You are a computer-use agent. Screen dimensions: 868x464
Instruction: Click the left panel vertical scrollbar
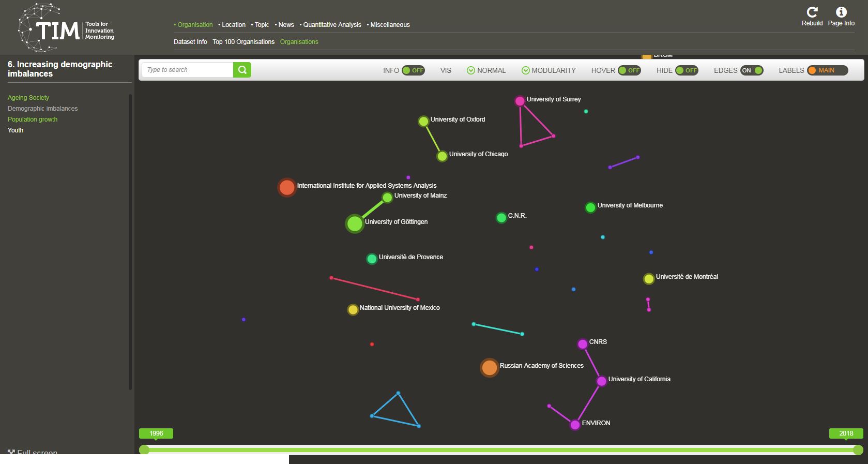tap(130, 242)
